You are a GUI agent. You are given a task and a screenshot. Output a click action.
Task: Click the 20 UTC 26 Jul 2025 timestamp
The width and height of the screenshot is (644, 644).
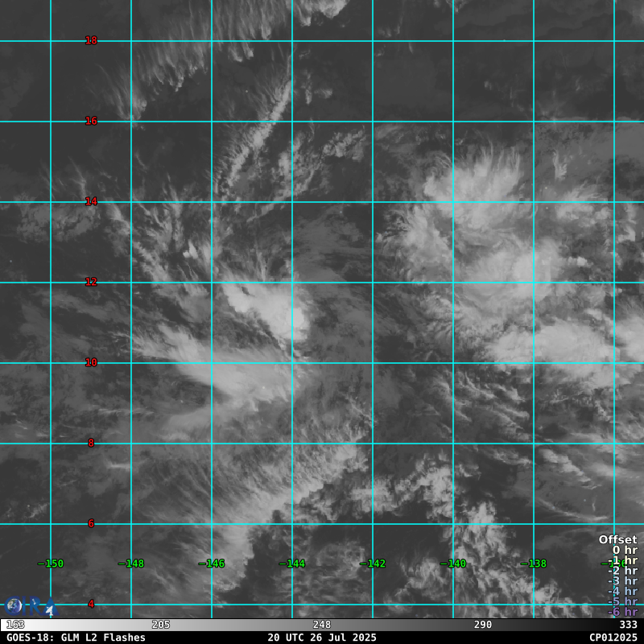click(322, 638)
